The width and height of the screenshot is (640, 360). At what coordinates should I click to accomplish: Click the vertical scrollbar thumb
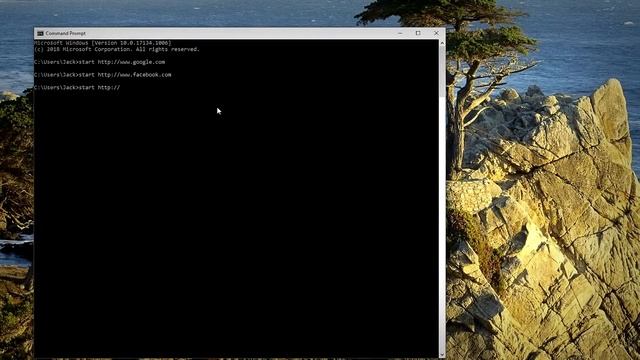(x=442, y=72)
